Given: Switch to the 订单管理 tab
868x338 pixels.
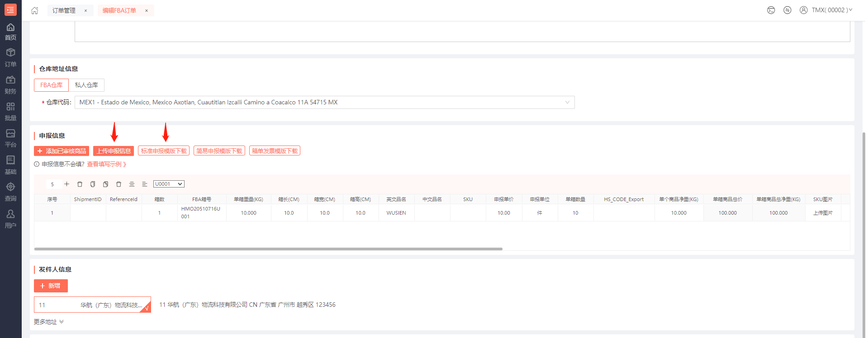Looking at the screenshot, I should pyautogui.click(x=64, y=10).
